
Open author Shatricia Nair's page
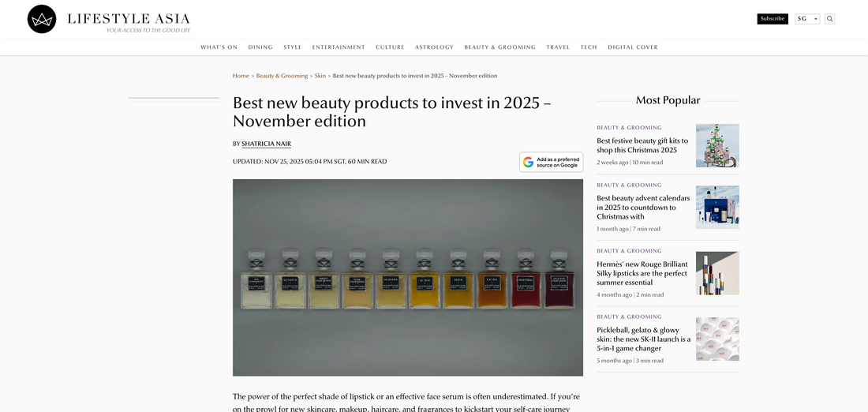tap(266, 144)
